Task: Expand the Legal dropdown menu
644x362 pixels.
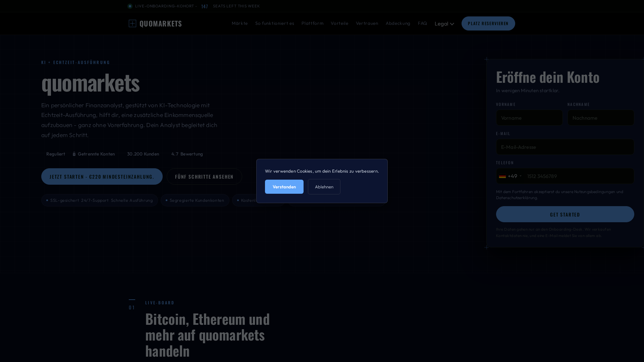Action: pos(444,23)
